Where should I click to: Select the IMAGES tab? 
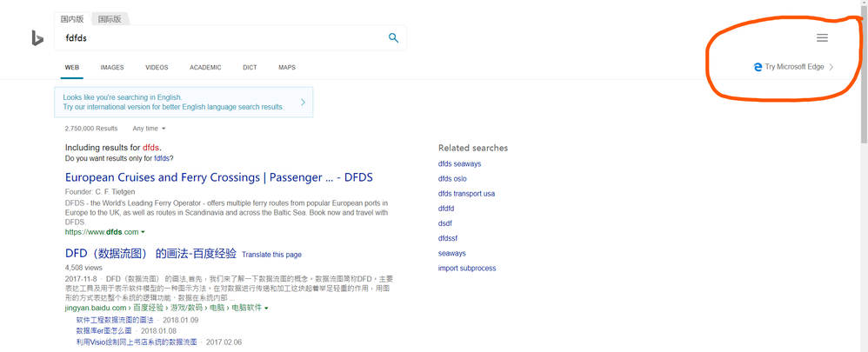click(x=112, y=68)
